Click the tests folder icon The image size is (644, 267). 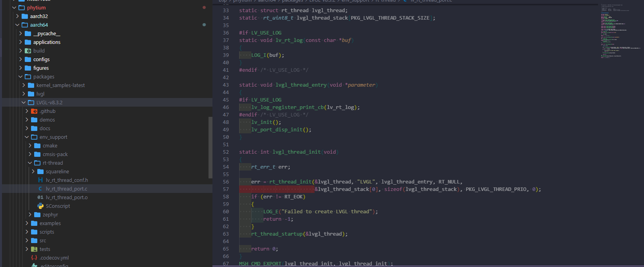click(34, 249)
